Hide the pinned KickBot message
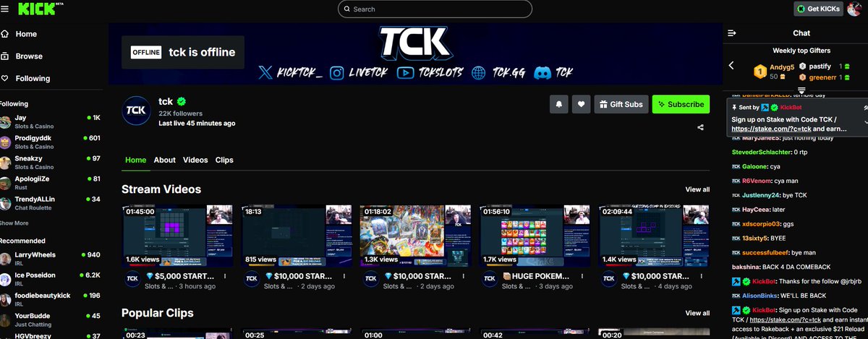 [x=865, y=106]
